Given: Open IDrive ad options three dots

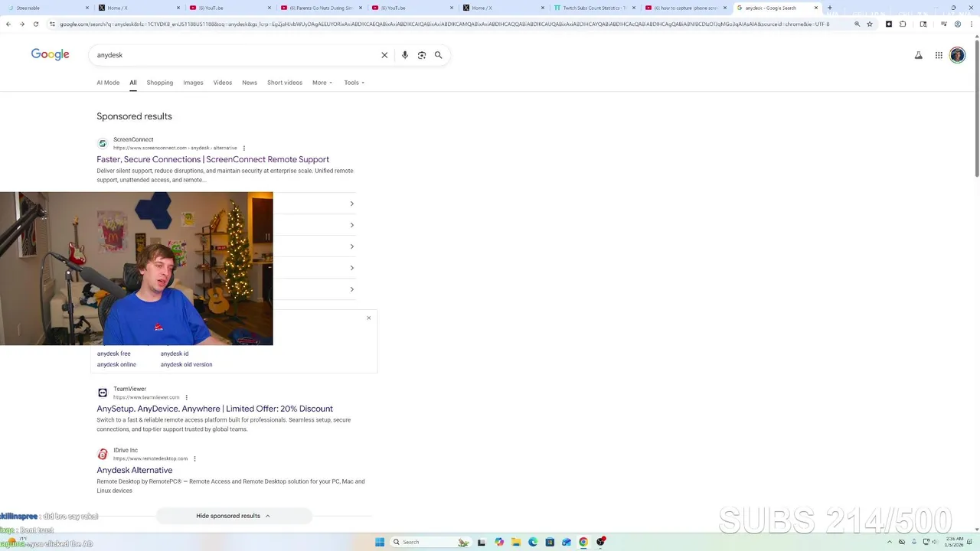Looking at the screenshot, I should [194, 458].
